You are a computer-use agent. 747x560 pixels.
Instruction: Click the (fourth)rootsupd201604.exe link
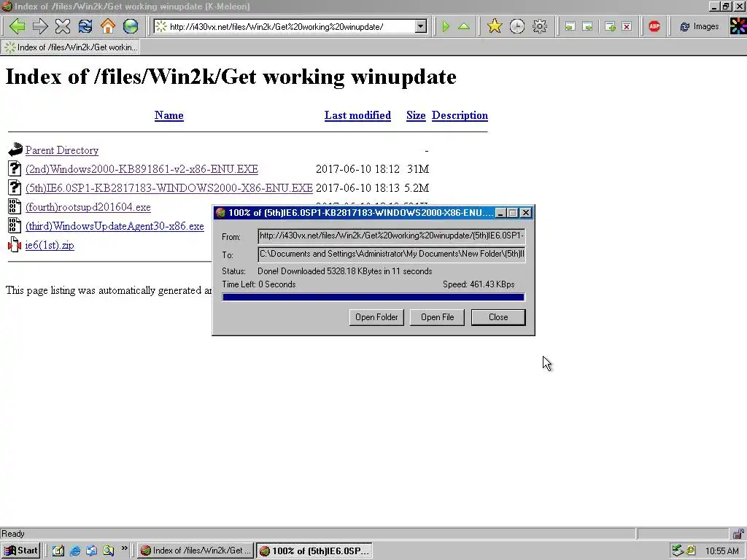[x=88, y=207]
